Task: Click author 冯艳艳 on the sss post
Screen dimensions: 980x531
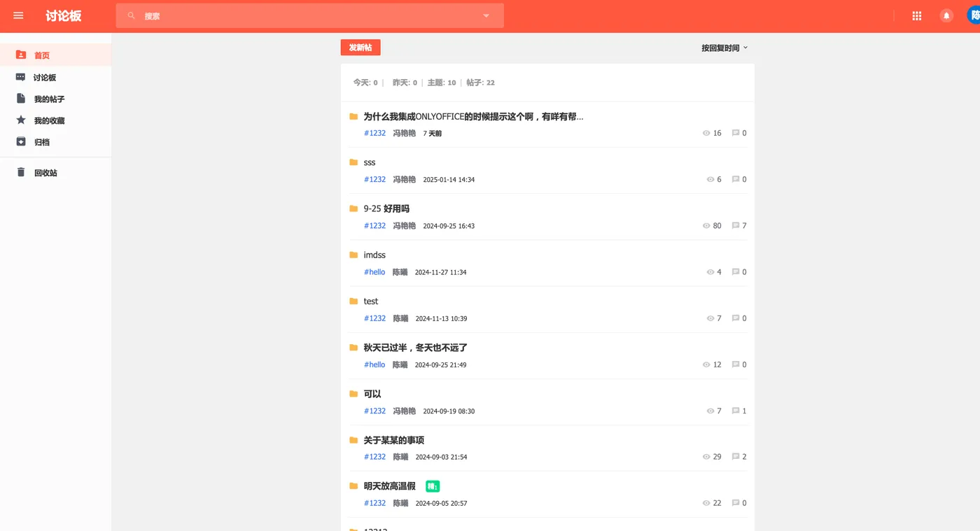Action: (404, 180)
